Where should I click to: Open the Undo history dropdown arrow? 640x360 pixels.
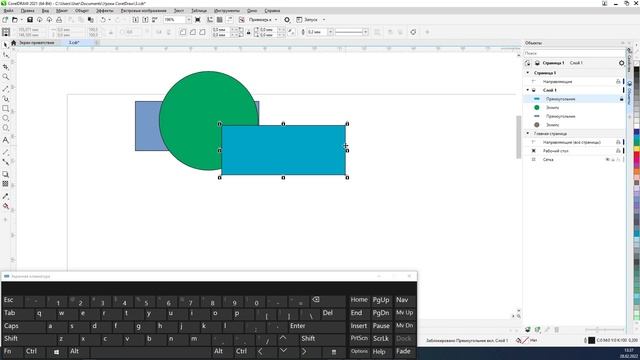[x=109, y=20]
